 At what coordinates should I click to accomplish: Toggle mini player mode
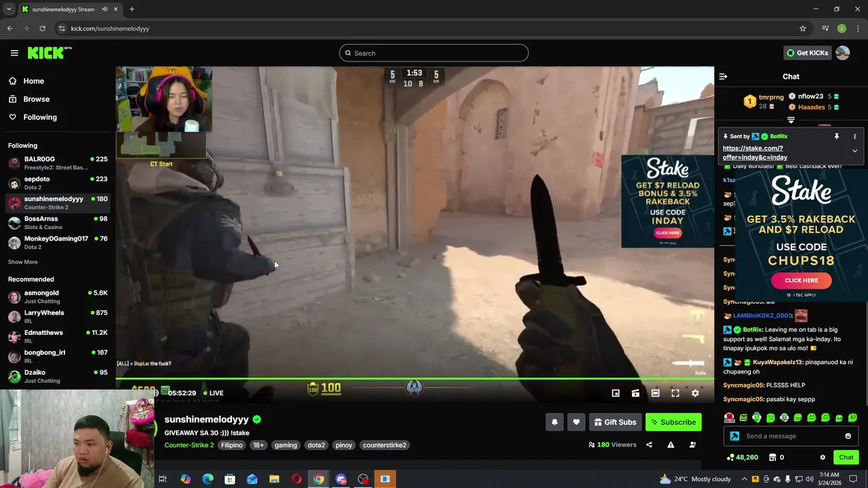click(615, 393)
